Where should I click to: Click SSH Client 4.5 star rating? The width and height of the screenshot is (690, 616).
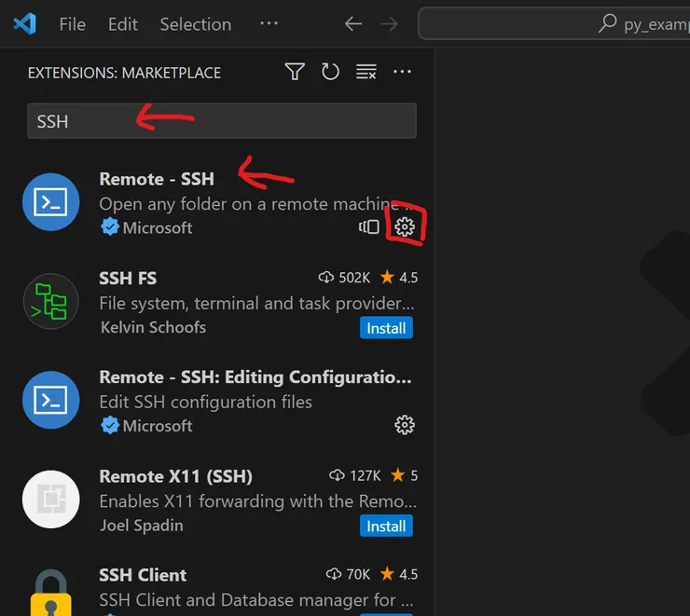(399, 574)
